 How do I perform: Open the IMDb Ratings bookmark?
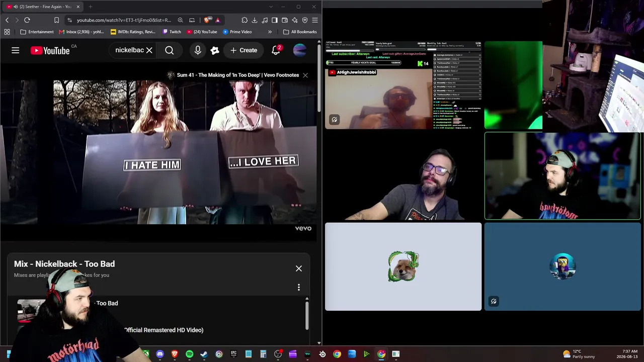tap(133, 32)
